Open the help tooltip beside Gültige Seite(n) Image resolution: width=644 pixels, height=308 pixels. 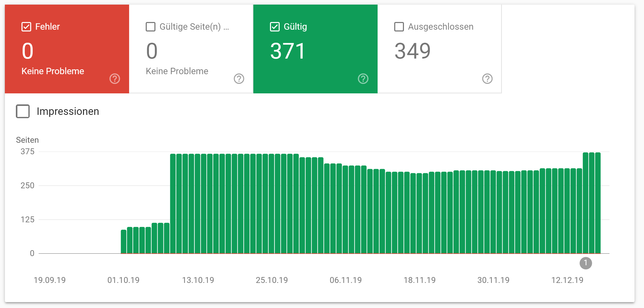(x=239, y=79)
